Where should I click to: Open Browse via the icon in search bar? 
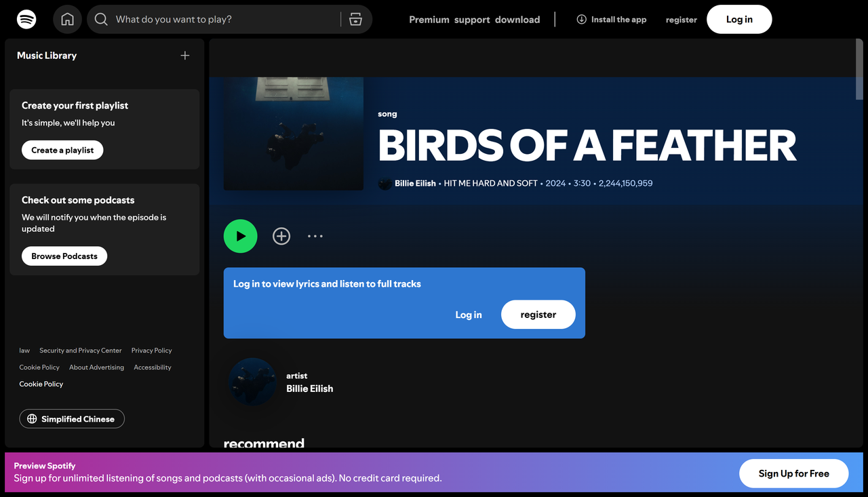355,19
